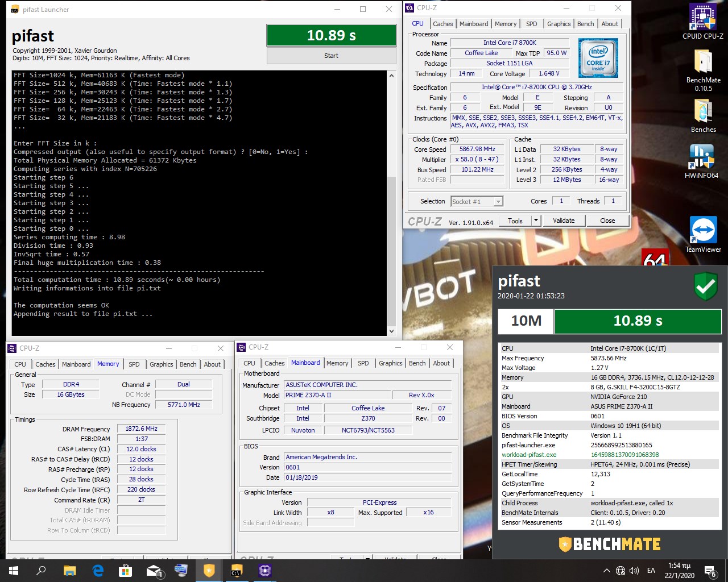Click the BIOS Version field 0601 in CPU-Z

tap(367, 467)
